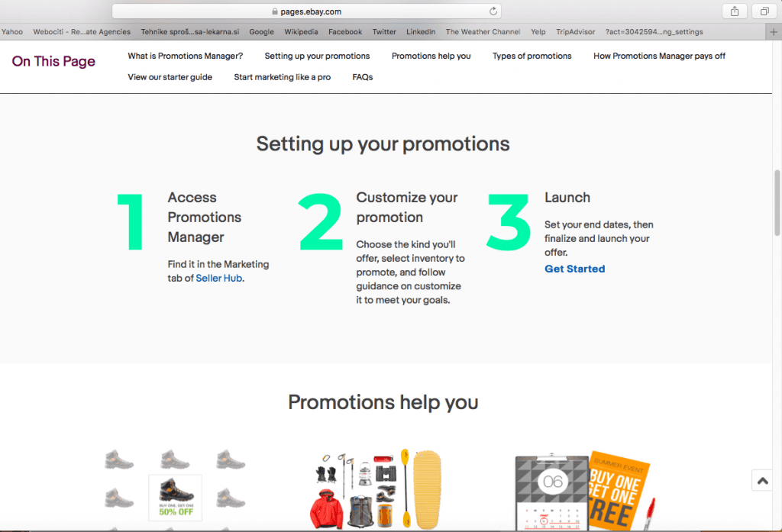782x532 pixels.
Task: Jump to 'Types of promotions' section
Action: (x=532, y=56)
